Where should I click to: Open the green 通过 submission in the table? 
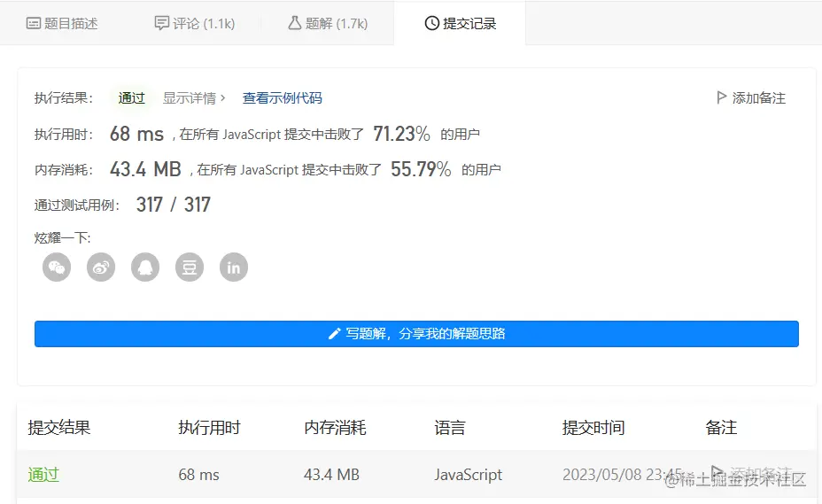[x=43, y=475]
